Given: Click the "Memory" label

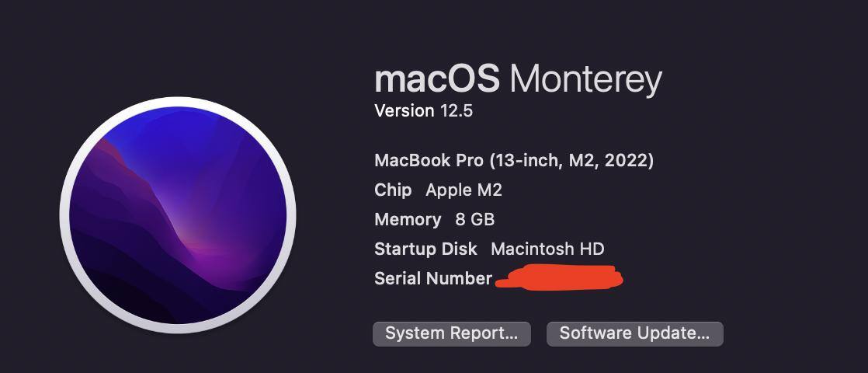Looking at the screenshot, I should point(408,220).
